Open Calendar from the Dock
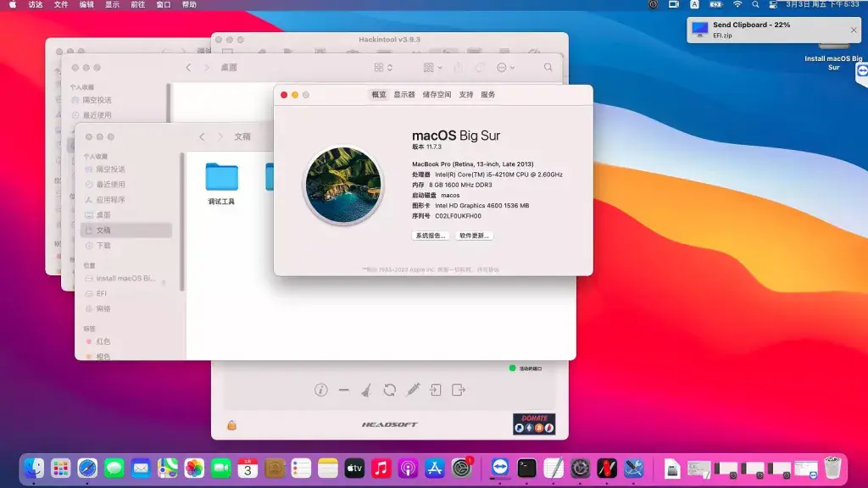The height and width of the screenshot is (488, 868). (248, 469)
